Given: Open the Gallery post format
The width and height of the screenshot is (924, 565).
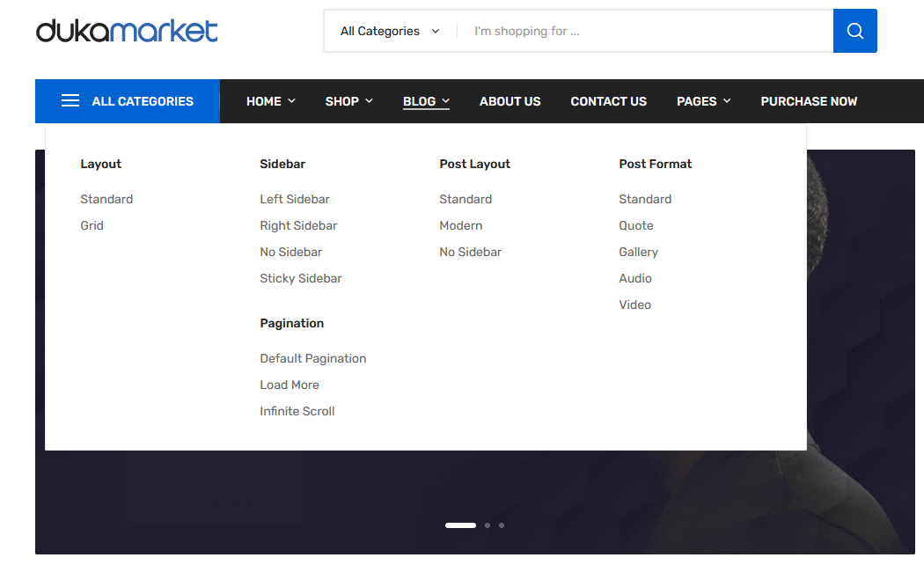Looking at the screenshot, I should click(638, 253).
